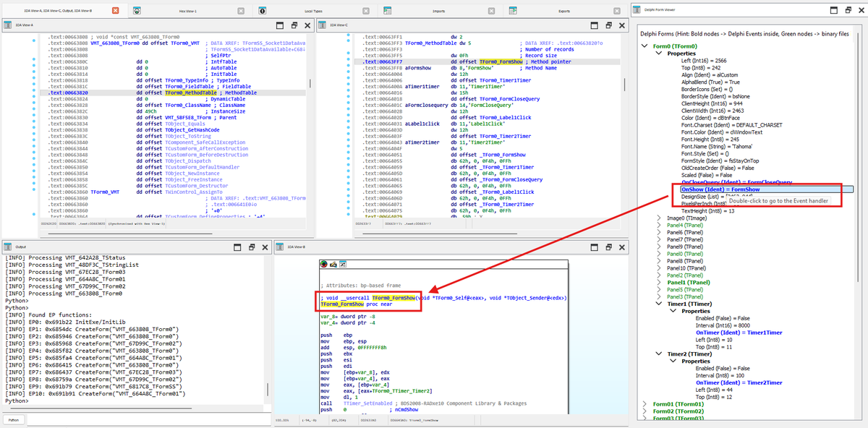The height and width of the screenshot is (428, 868).
Task: Expand the Panel4 (TPanel) node
Action: click(658, 225)
